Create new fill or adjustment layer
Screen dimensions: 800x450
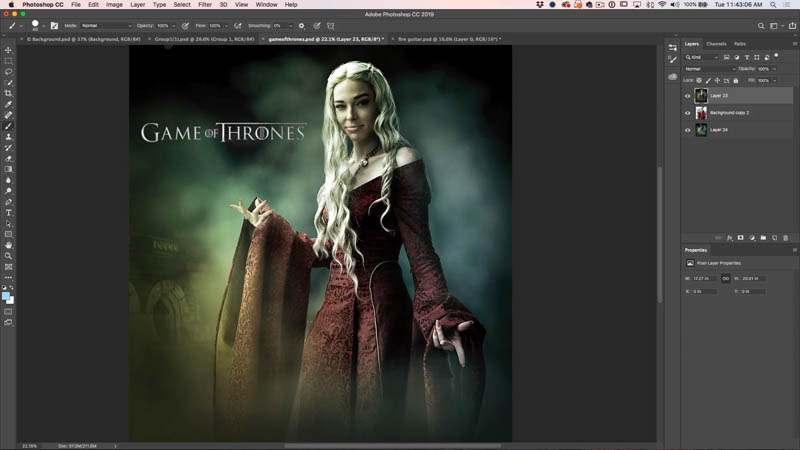coord(752,238)
